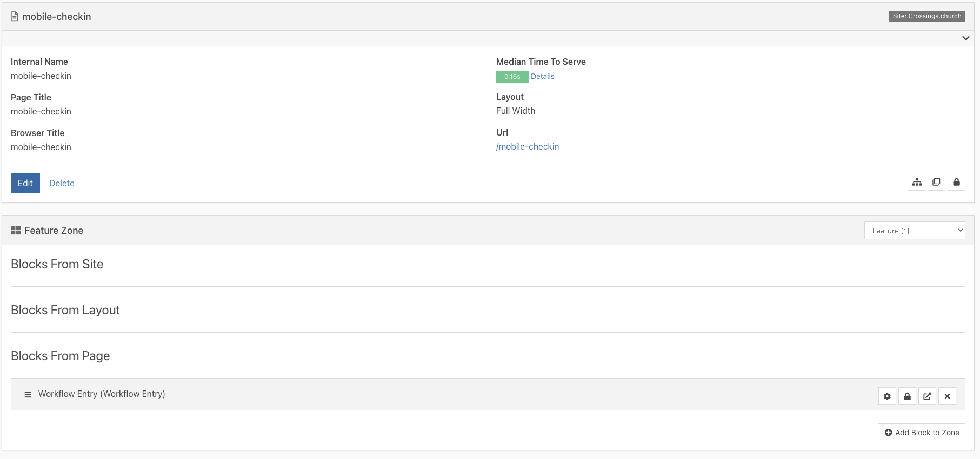Open the Feature (1) zone dropdown
Image resolution: width=980 pixels, height=459 pixels.
point(915,231)
